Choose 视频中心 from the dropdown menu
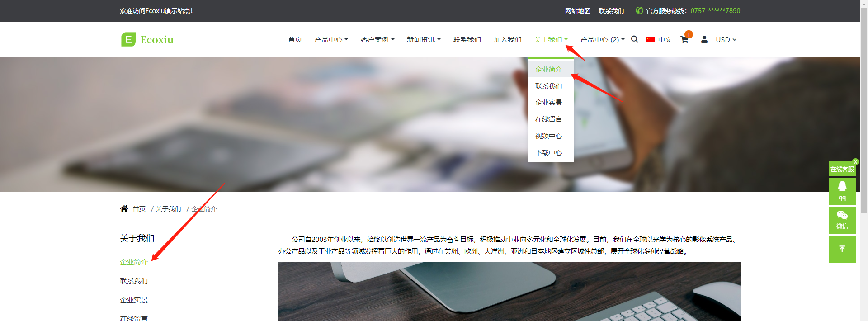 point(548,136)
